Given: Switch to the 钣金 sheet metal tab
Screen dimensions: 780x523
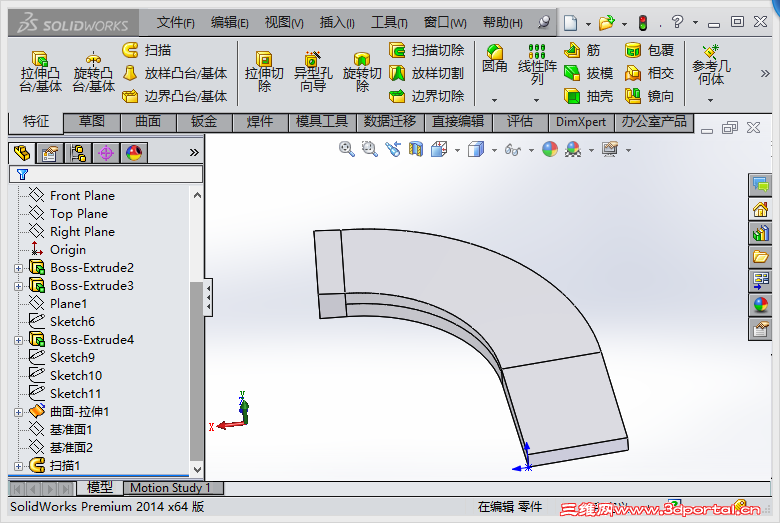Looking at the screenshot, I should [x=204, y=122].
